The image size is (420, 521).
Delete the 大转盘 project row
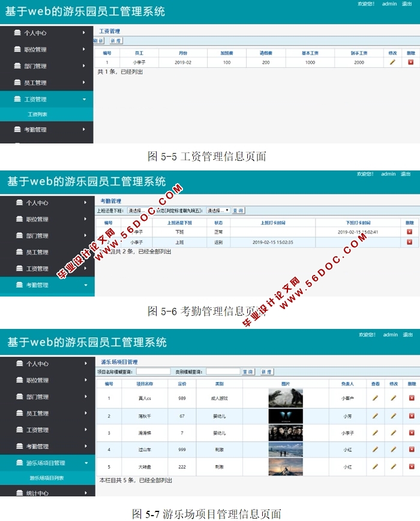pos(412,466)
